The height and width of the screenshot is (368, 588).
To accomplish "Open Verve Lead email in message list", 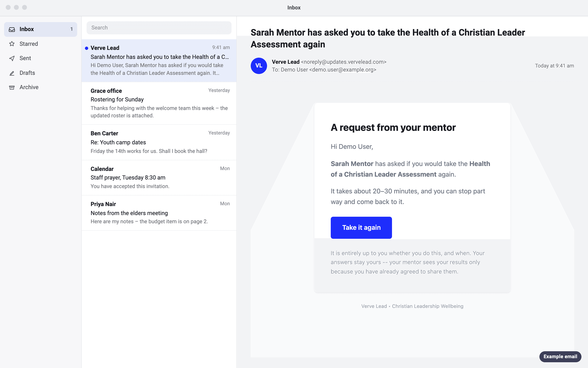I will 159,61.
